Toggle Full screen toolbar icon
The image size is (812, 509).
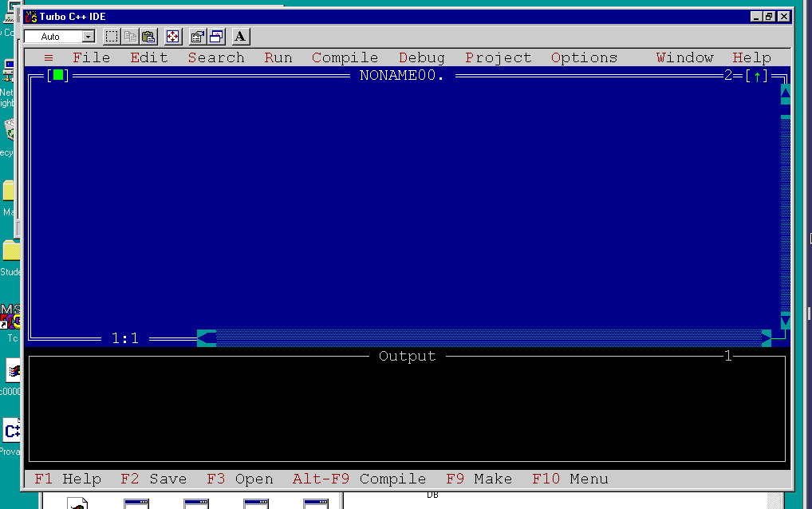(172, 36)
